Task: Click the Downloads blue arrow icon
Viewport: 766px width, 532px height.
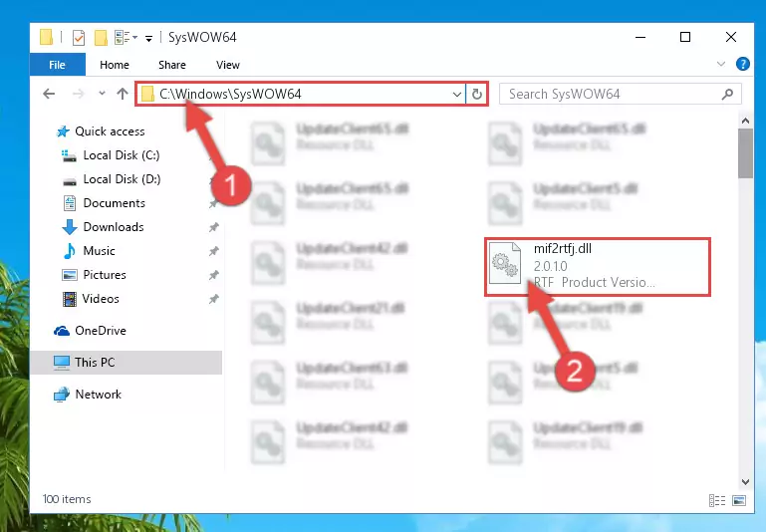Action: (70, 227)
